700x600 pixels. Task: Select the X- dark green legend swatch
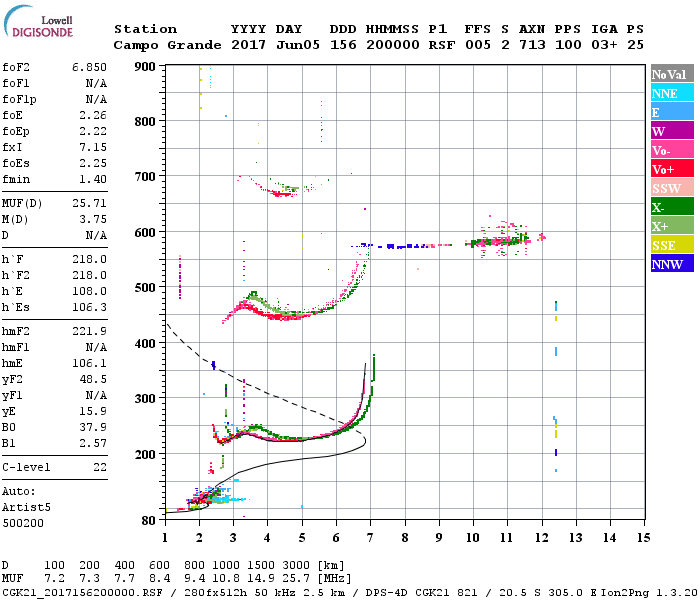click(x=671, y=208)
